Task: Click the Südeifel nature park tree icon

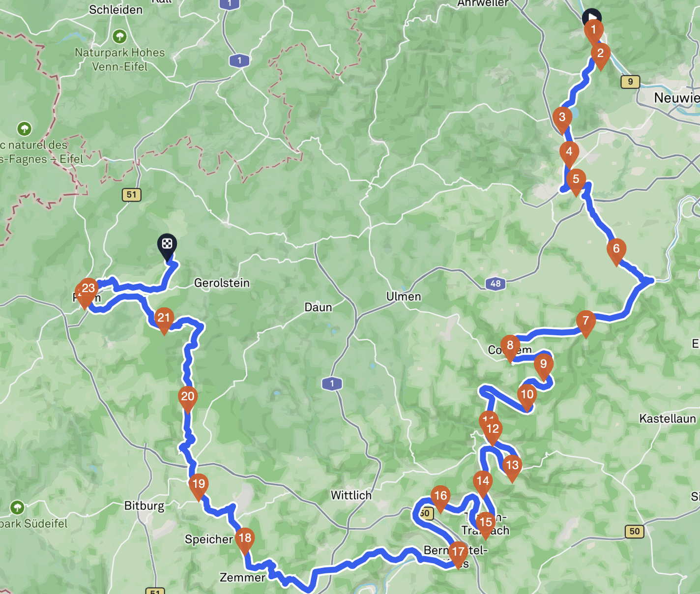Action: coord(17,507)
